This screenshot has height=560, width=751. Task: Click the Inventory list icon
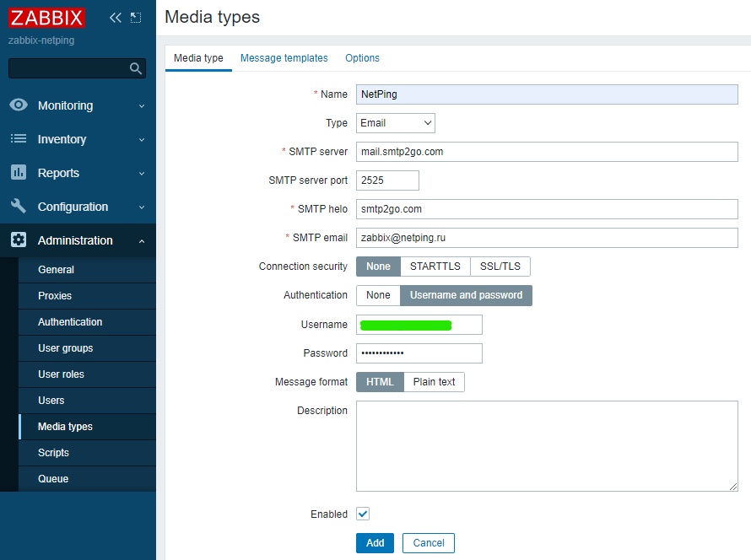tap(19, 139)
